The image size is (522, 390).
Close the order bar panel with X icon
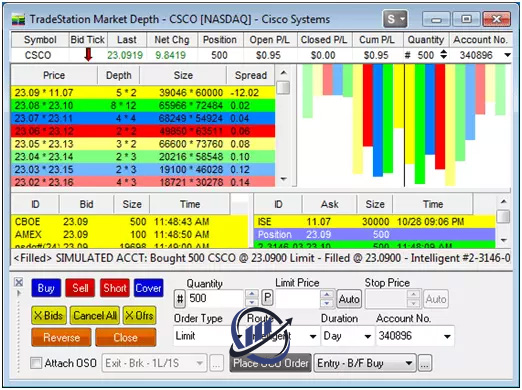pos(19,282)
